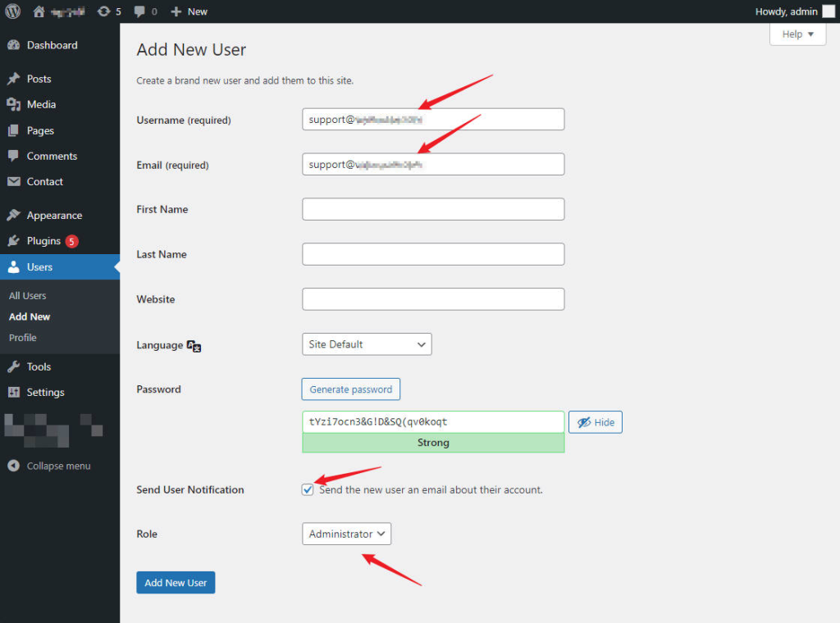Hide the generated password
The width and height of the screenshot is (840, 623).
pos(595,422)
